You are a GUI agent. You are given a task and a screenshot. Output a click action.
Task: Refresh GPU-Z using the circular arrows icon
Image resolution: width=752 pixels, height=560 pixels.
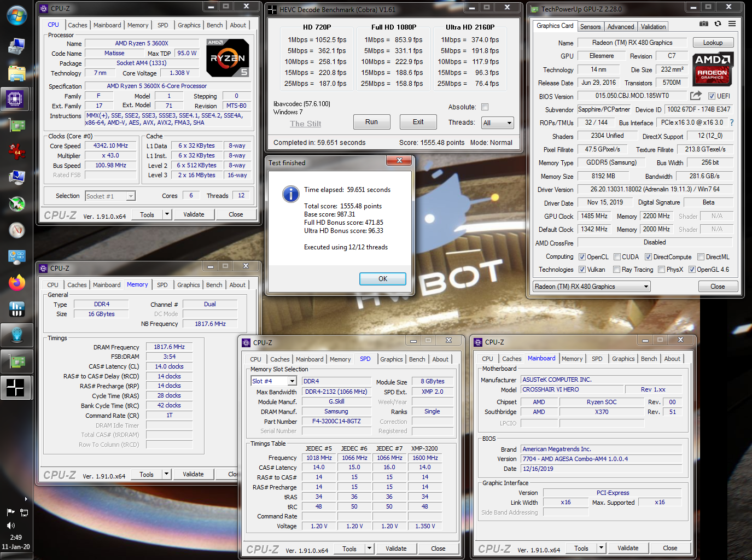click(718, 24)
